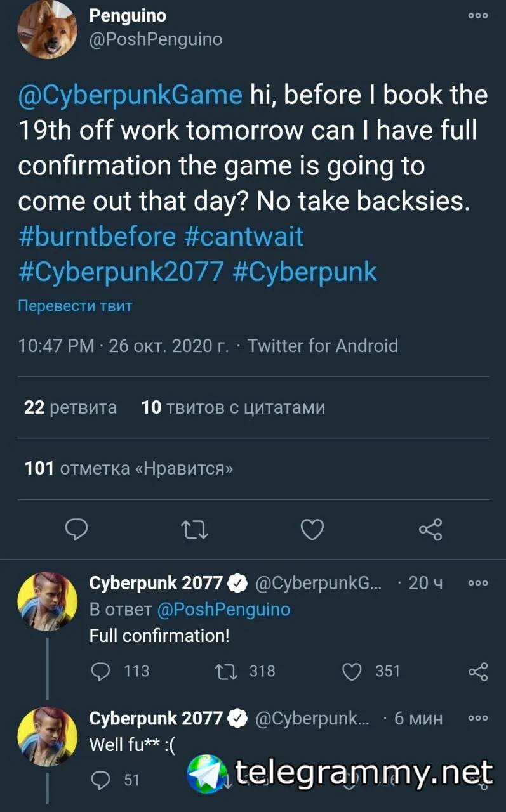View the 22 ретвита list

click(x=70, y=407)
